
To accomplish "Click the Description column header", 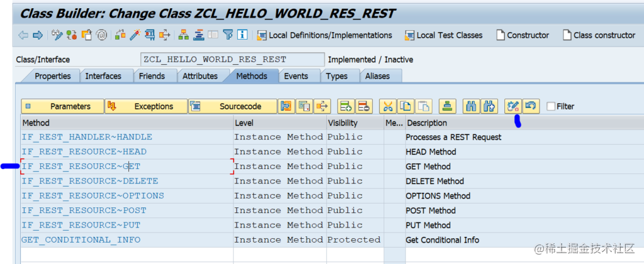I will point(525,123).
